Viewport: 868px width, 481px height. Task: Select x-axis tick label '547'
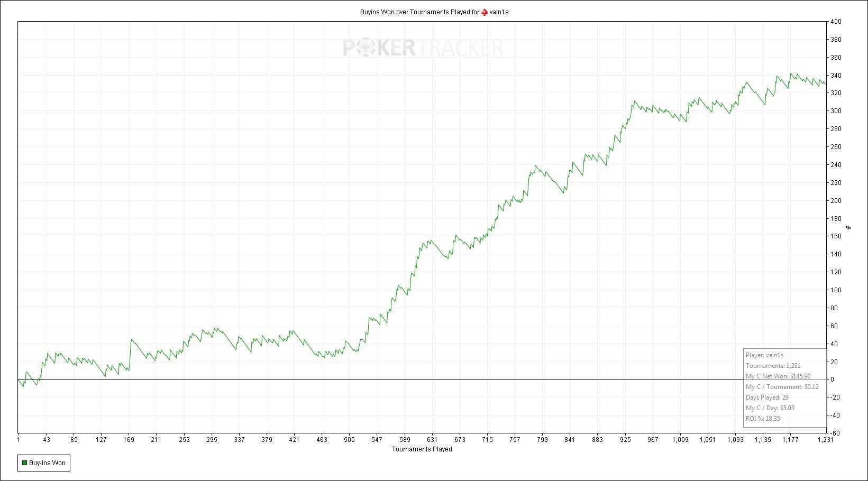point(377,440)
